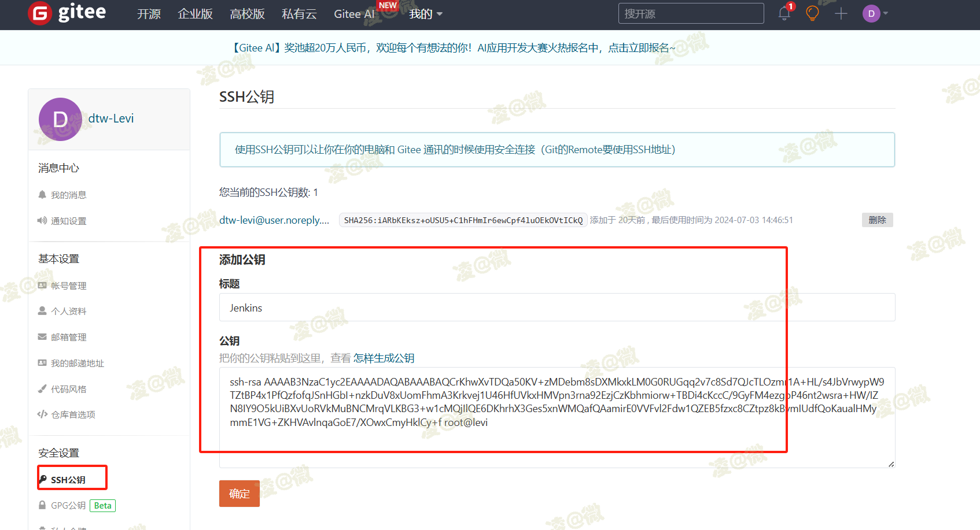Image resolution: width=980 pixels, height=530 pixels.
Task: Select SSH公钥 in sidebar
Action: pos(68,480)
